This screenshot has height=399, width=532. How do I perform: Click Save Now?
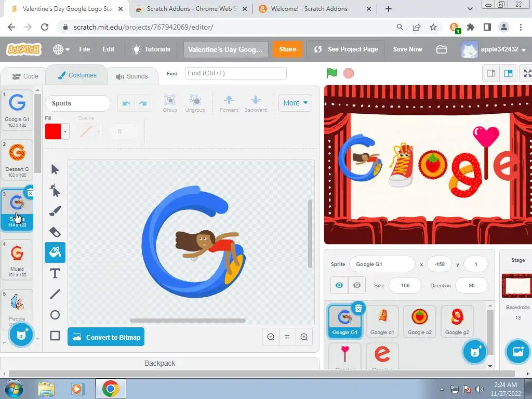(407, 49)
